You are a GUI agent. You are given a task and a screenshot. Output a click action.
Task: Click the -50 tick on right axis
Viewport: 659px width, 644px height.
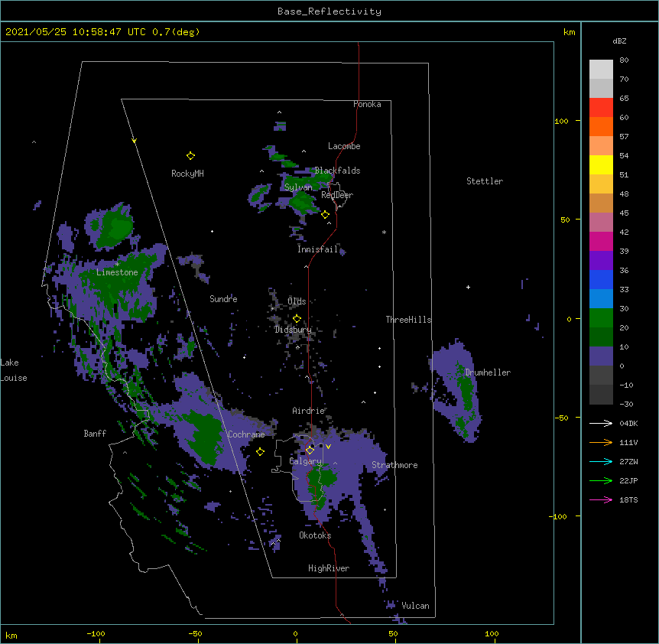click(x=561, y=418)
